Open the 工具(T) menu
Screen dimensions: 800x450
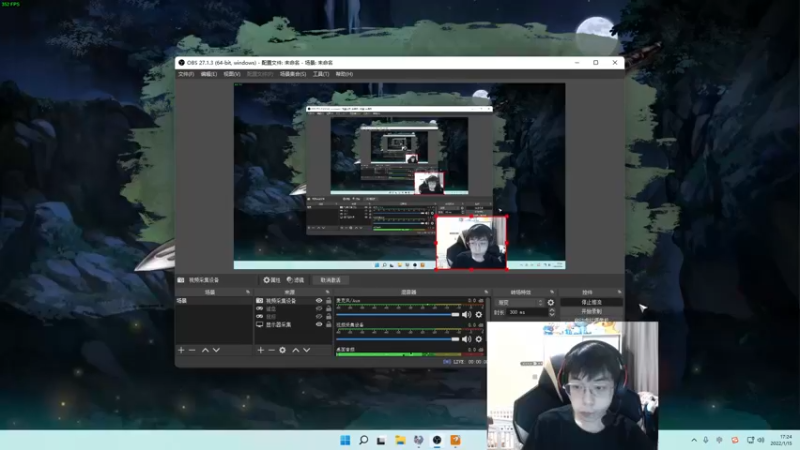point(321,74)
